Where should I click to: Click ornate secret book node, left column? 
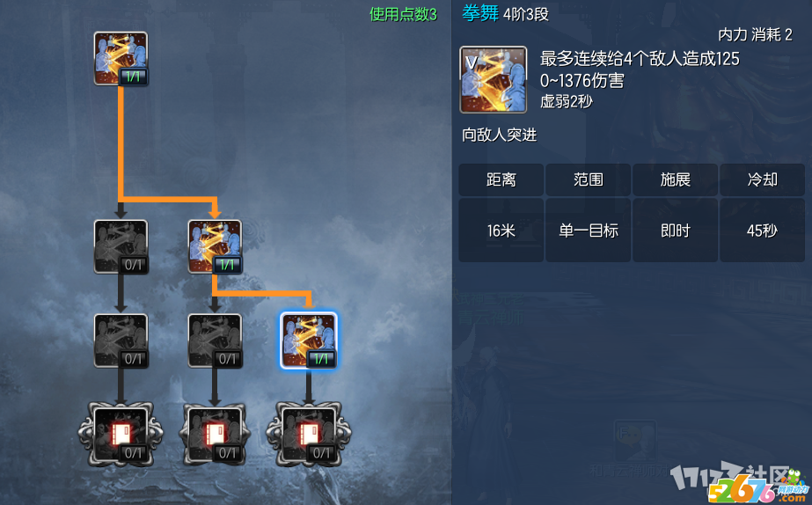coord(121,434)
